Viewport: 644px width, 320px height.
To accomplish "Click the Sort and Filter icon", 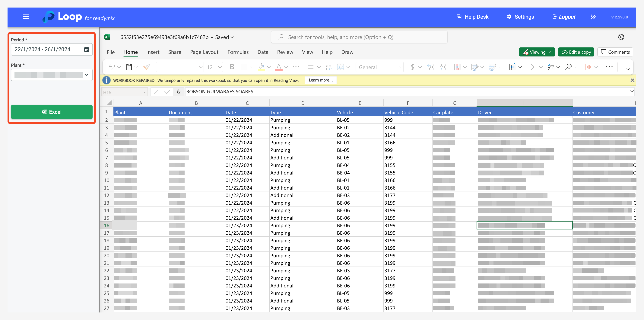I will 551,67.
